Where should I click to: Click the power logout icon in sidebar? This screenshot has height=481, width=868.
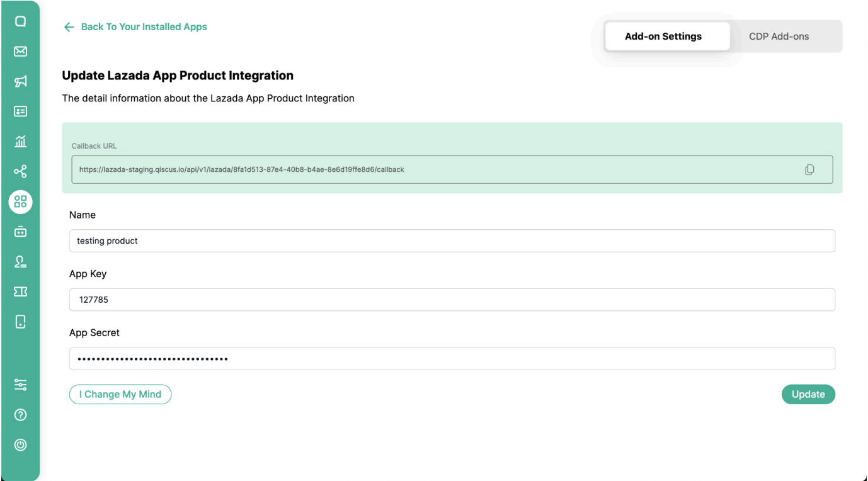coord(20,444)
